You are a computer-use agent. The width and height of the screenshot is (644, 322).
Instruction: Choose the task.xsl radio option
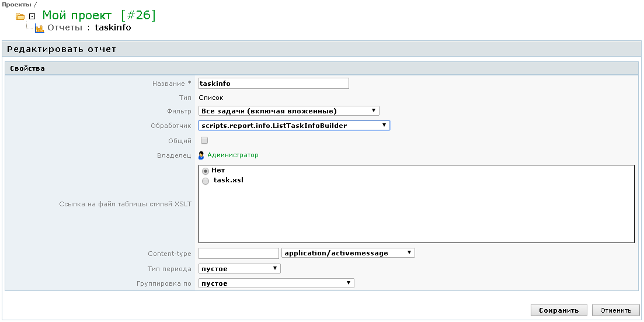[205, 181]
